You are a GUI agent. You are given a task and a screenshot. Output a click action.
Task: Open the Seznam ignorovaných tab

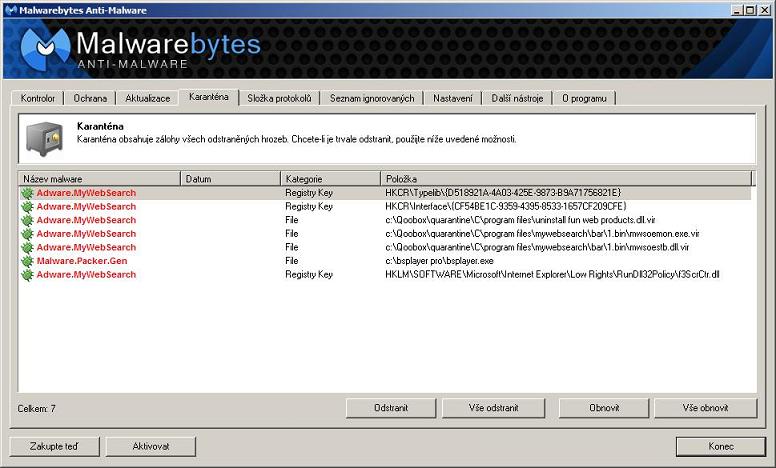371,98
